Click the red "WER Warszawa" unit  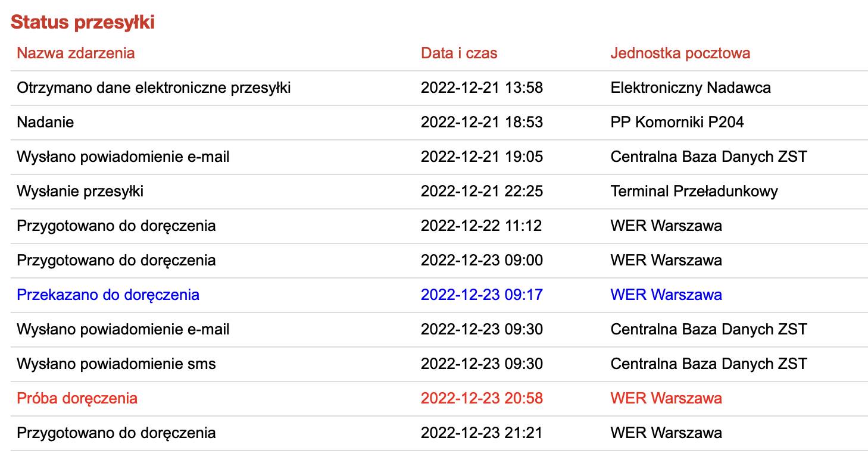coord(666,399)
